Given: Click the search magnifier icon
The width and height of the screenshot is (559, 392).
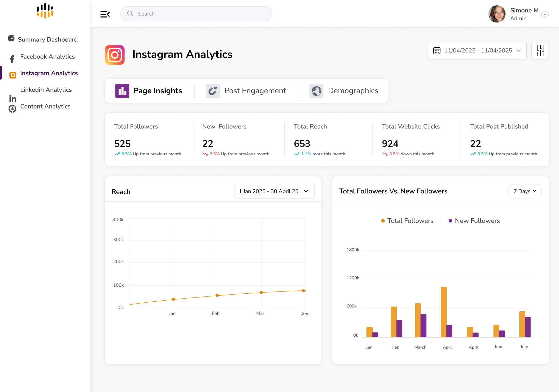Looking at the screenshot, I should (x=130, y=13).
